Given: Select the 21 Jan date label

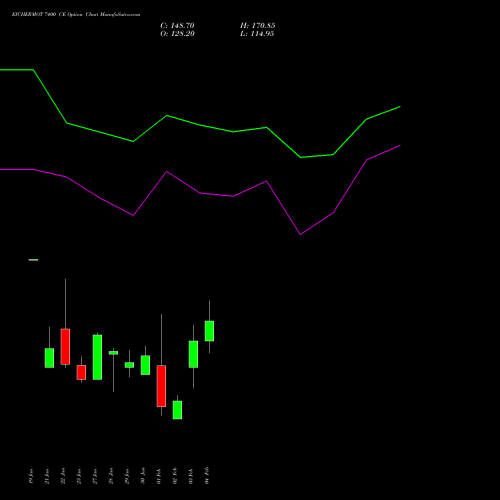Looking at the screenshot, I should point(47,476).
